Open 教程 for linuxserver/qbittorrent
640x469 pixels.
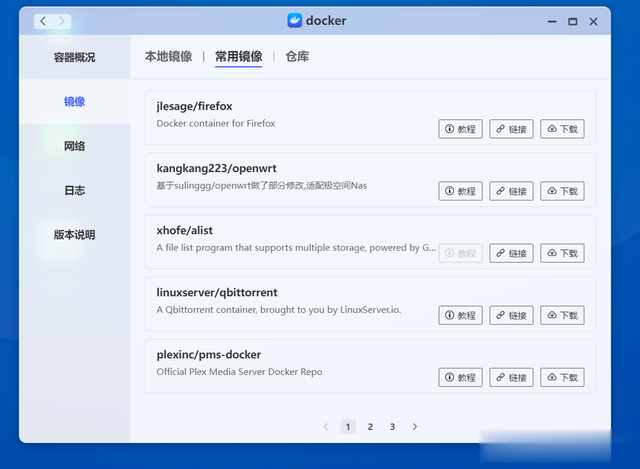pos(460,315)
